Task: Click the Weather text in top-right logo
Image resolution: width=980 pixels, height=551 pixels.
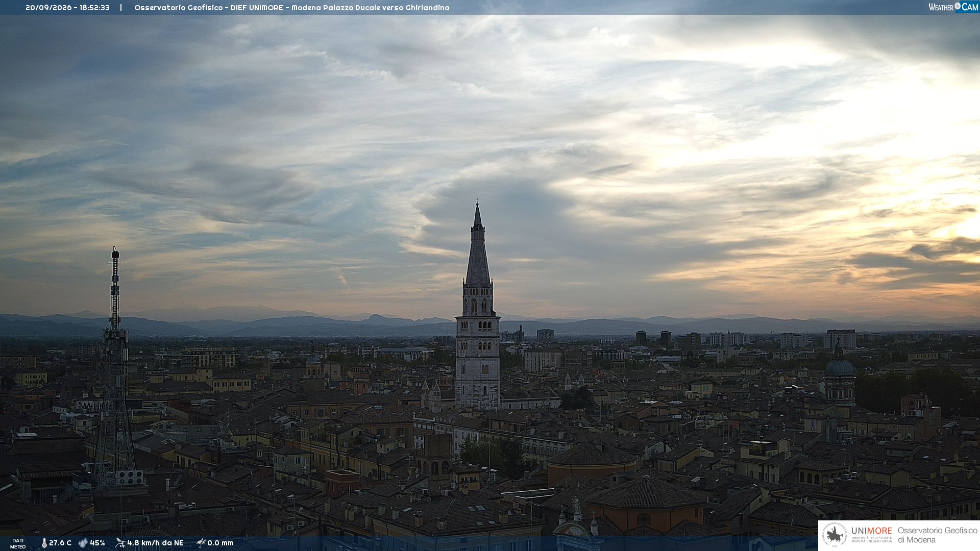Action: tap(941, 7)
